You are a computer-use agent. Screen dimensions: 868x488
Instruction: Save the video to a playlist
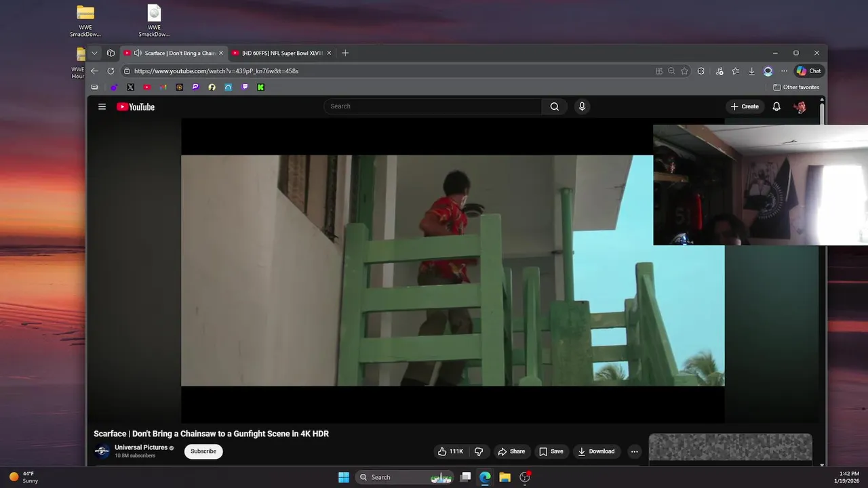[551, 451]
